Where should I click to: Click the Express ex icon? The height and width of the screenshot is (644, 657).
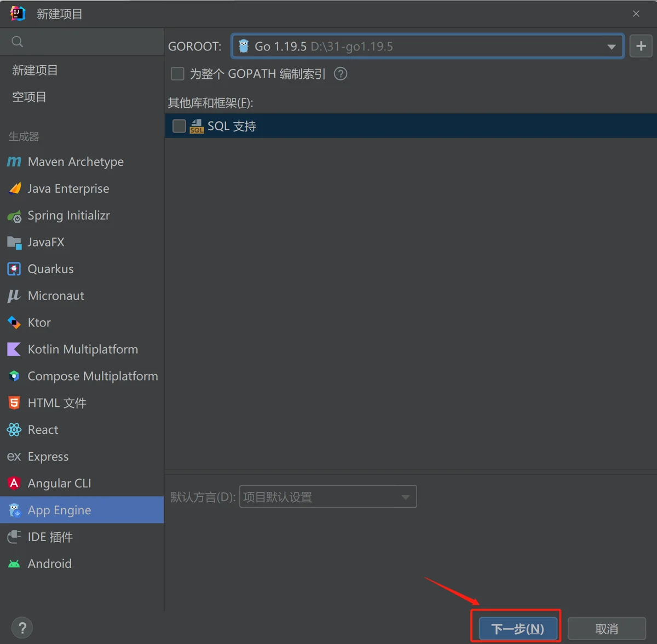pyautogui.click(x=14, y=457)
